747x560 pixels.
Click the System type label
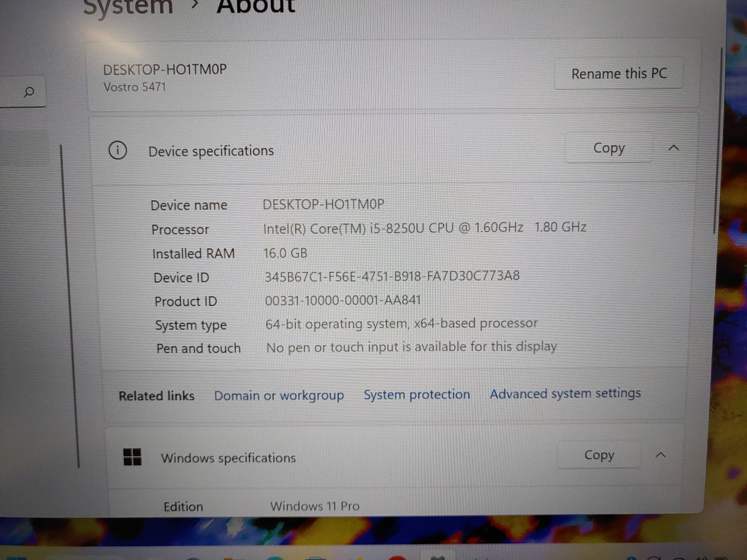pos(191,325)
